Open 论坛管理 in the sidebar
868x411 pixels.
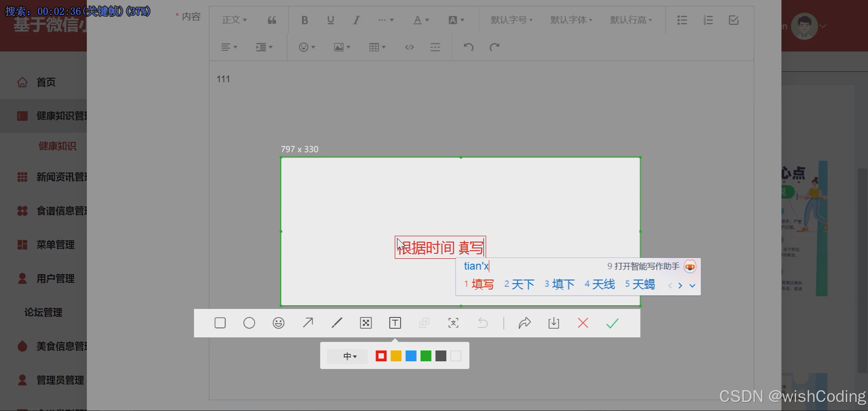point(43,313)
